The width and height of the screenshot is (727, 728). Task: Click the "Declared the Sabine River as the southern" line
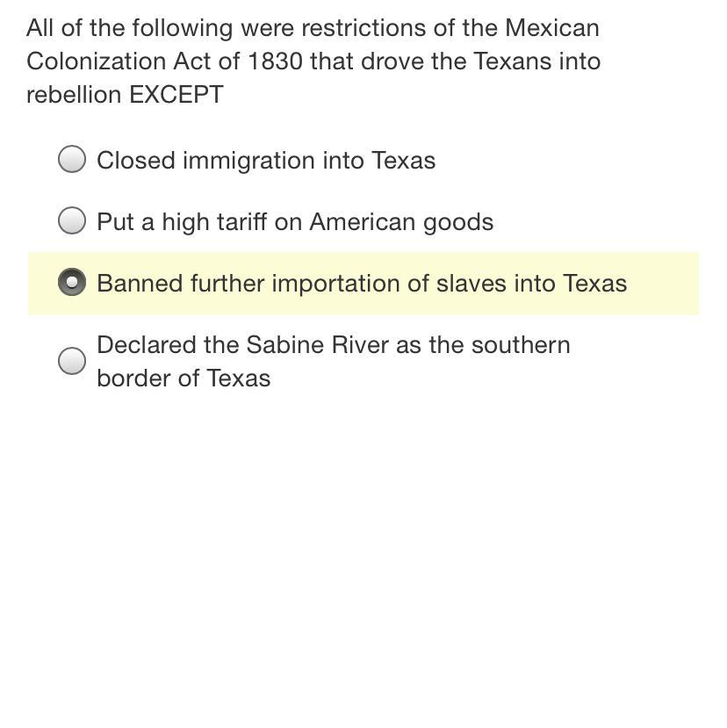(x=333, y=345)
